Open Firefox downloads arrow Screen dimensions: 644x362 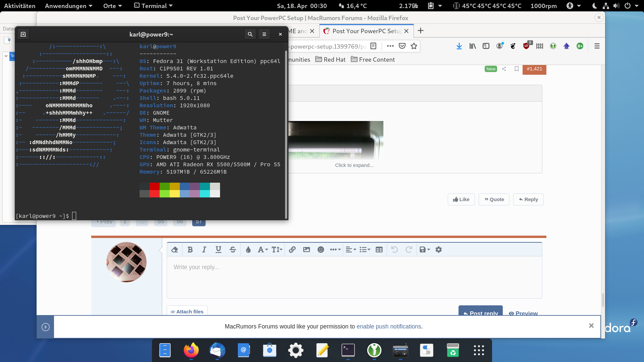click(459, 46)
